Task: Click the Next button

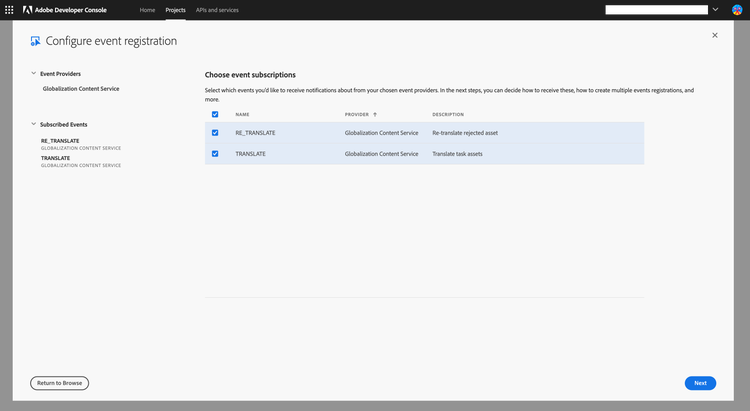Action: point(700,383)
